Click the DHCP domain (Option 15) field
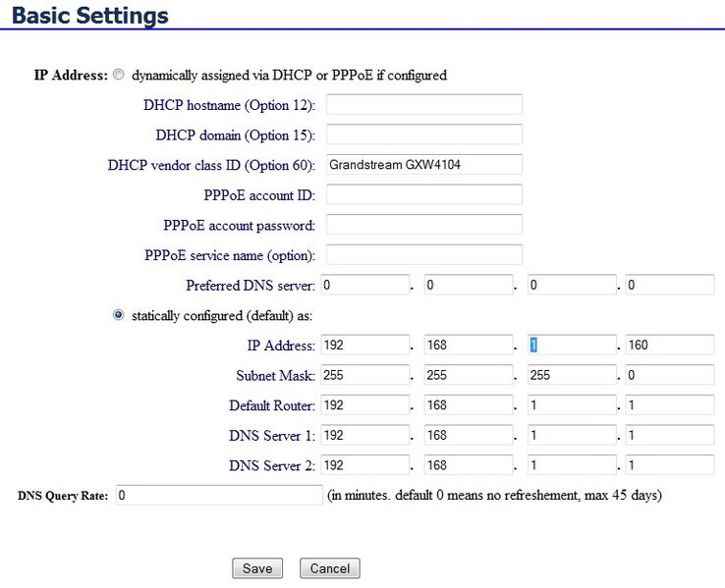Screen dimensions: 725x588 (423, 134)
